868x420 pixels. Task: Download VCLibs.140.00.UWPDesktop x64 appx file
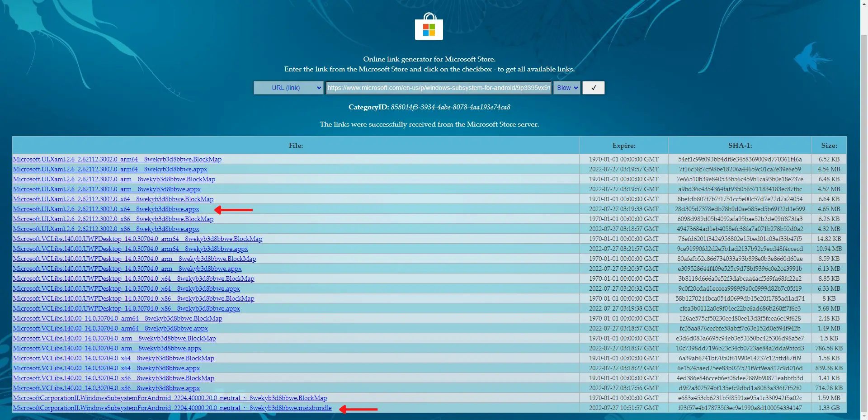126,289
